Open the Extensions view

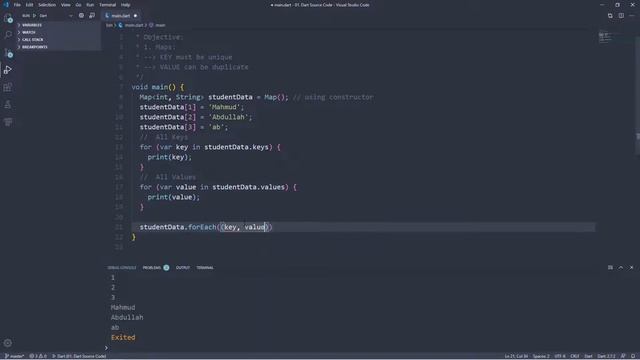click(8, 87)
